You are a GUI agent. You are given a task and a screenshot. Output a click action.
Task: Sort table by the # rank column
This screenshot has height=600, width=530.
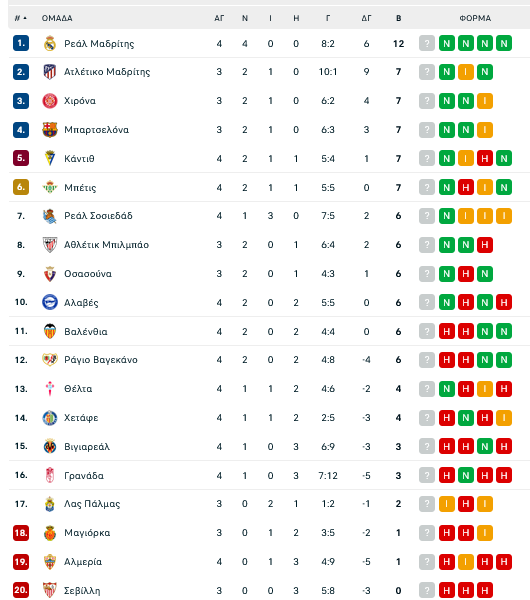(x=21, y=18)
